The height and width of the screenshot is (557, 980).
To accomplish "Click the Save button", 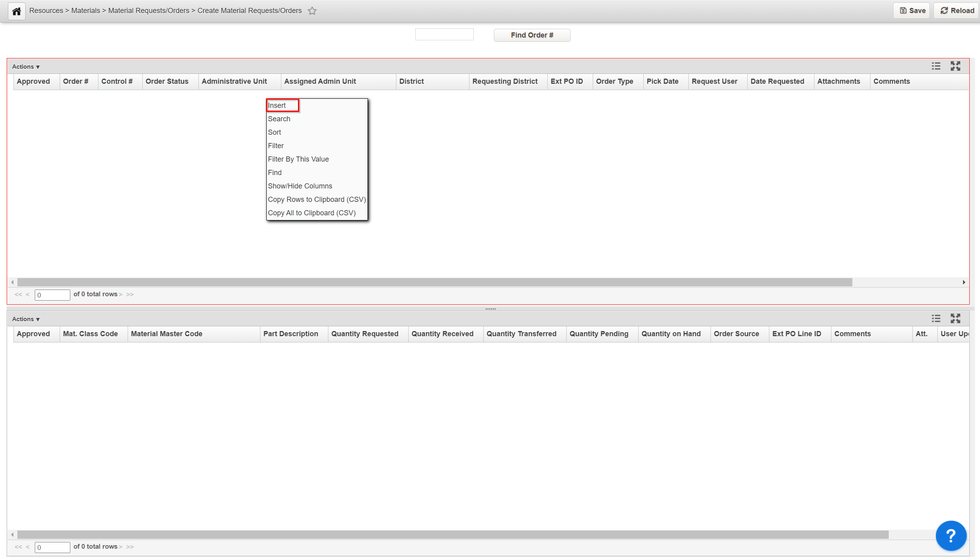I will [x=912, y=11].
